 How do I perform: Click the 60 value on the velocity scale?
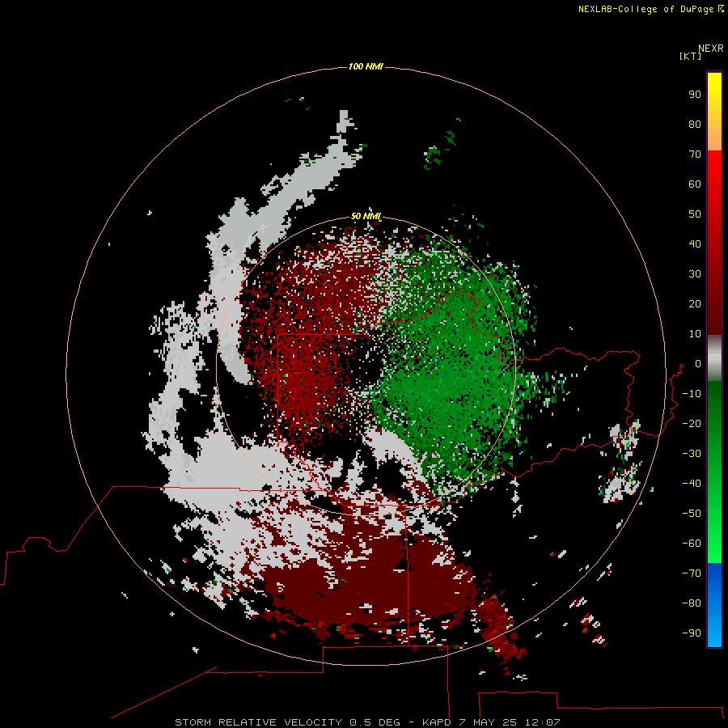695,184
